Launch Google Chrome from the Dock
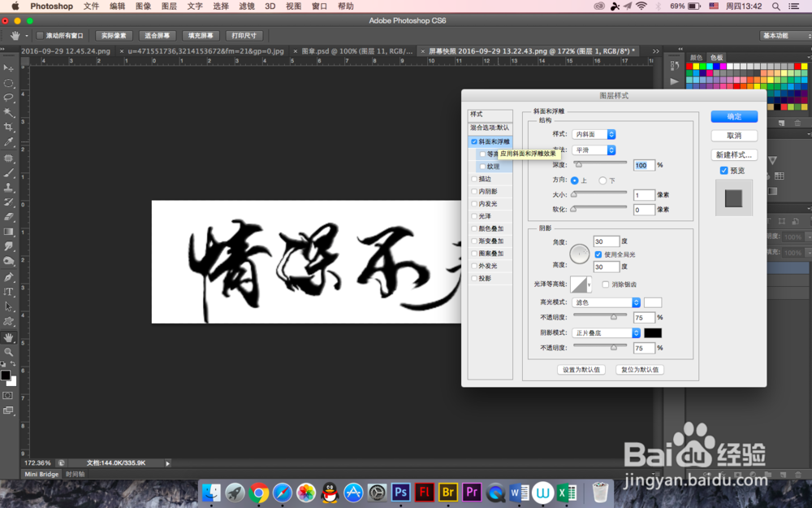 [x=259, y=493]
